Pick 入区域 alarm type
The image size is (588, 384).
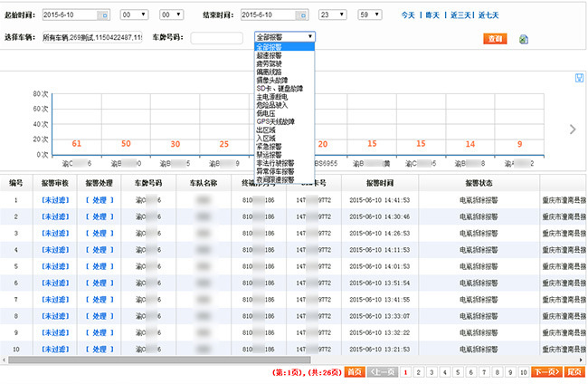266,139
